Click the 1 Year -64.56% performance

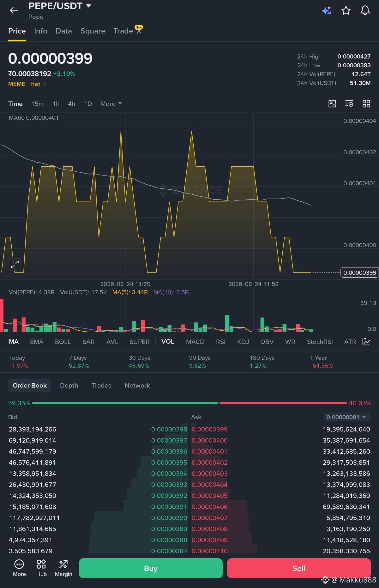pos(321,362)
